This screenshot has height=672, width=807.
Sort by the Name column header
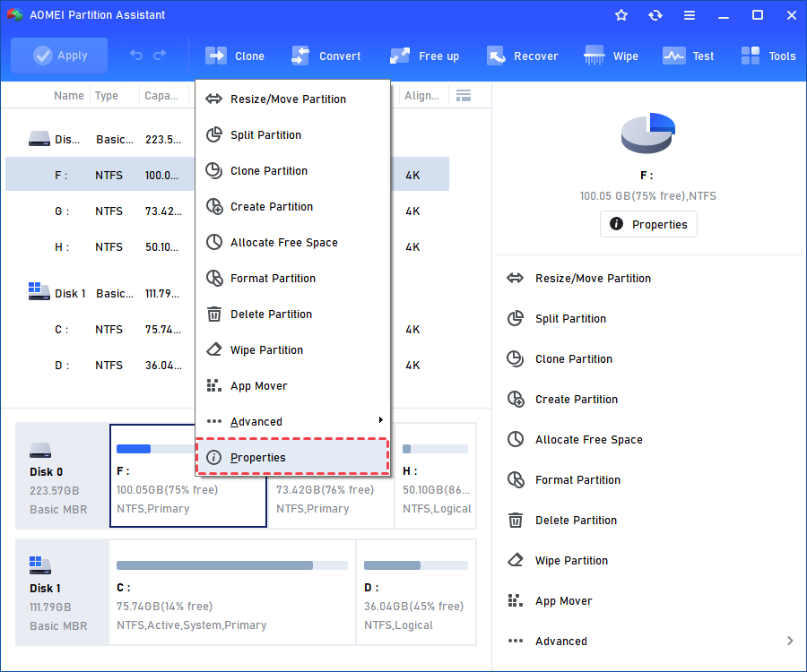(68, 96)
